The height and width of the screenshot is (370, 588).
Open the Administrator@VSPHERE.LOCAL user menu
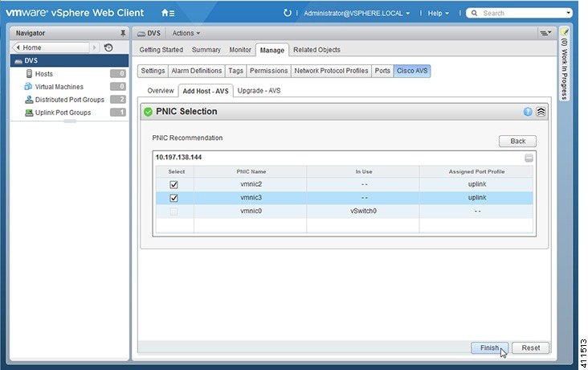pos(357,13)
